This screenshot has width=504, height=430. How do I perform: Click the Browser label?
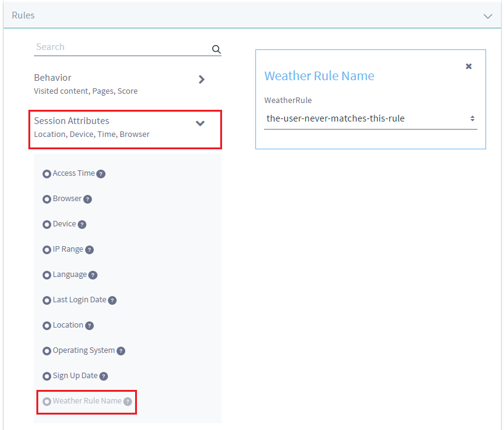pyautogui.click(x=67, y=199)
